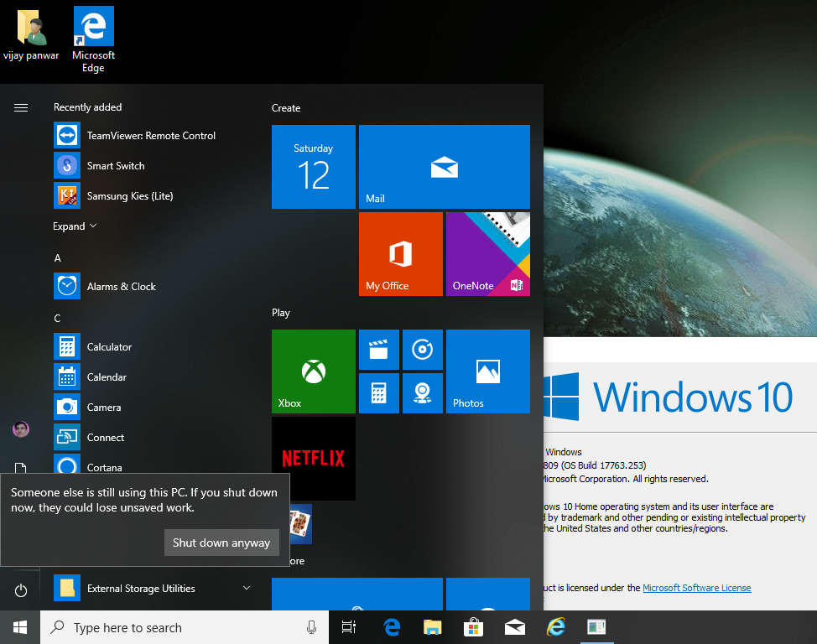
Task: Open the Maps tile
Action: [x=423, y=392]
